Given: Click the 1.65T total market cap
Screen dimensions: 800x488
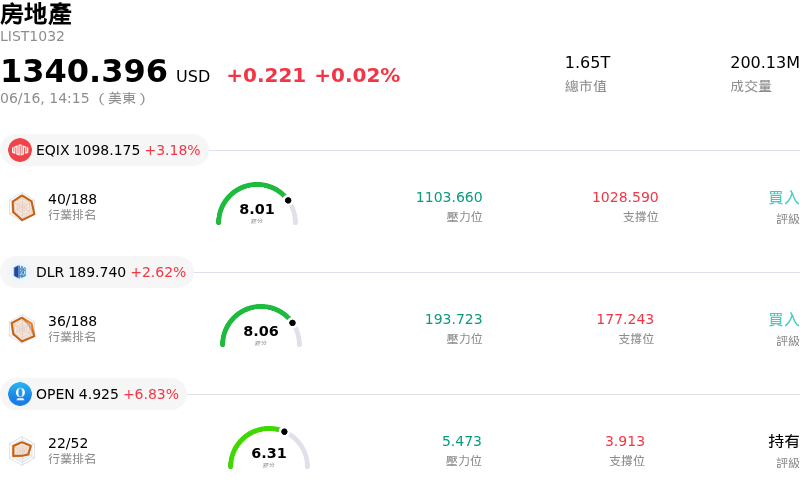Looking at the screenshot, I should (x=587, y=62).
